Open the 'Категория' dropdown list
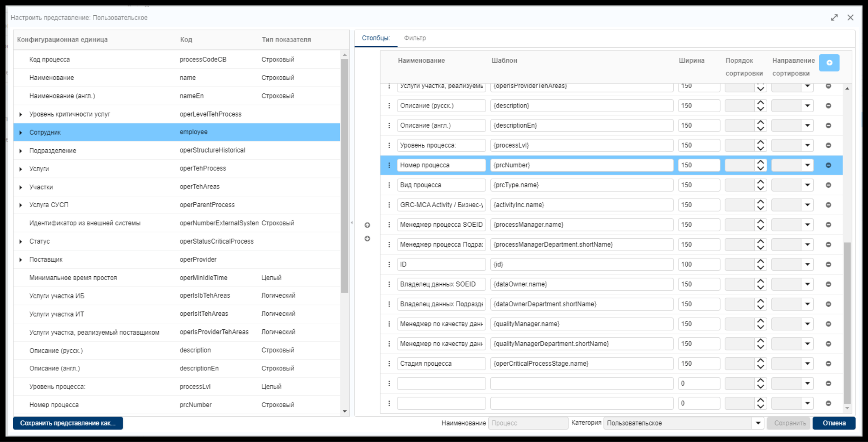 (x=758, y=423)
